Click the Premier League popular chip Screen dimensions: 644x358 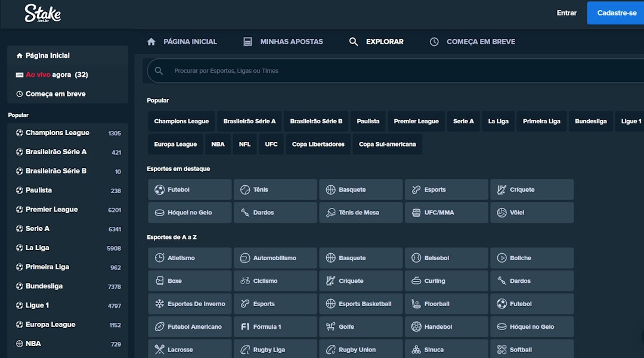coord(416,122)
